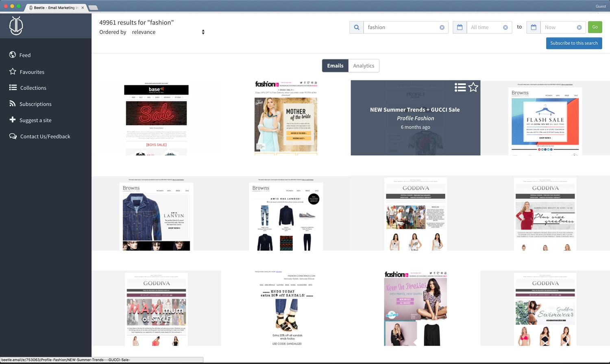Open the Goddiva MAXimum of Style thumbnail
Viewport: 610px width, 364px height.
click(156, 309)
